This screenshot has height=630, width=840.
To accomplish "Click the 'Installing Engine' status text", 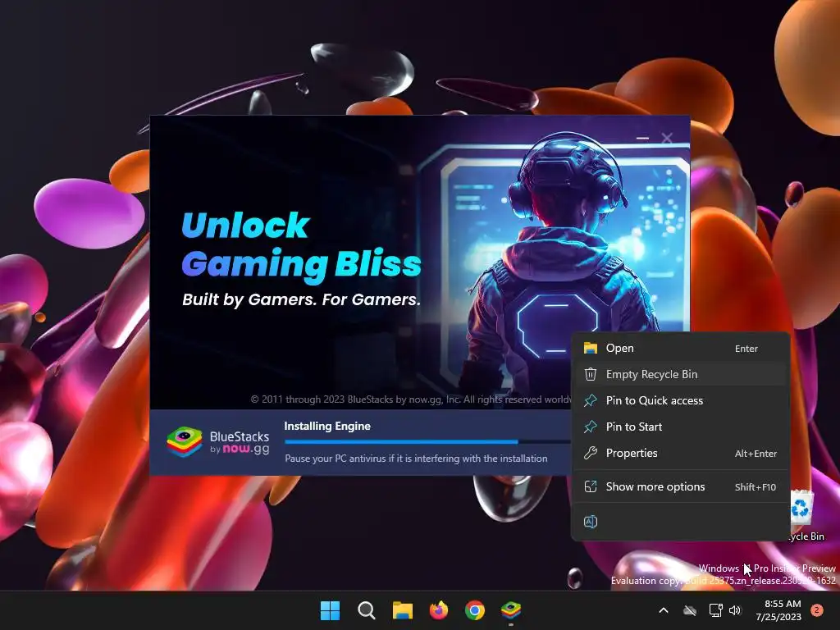I will pos(327,427).
